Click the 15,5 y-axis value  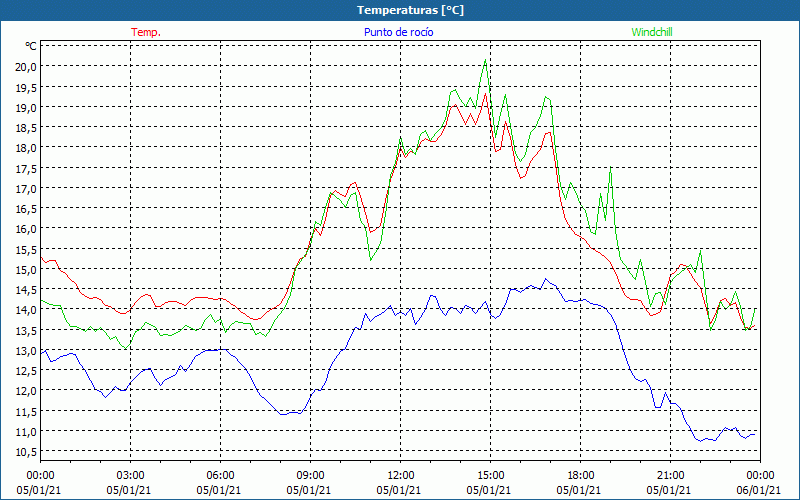(x=27, y=249)
